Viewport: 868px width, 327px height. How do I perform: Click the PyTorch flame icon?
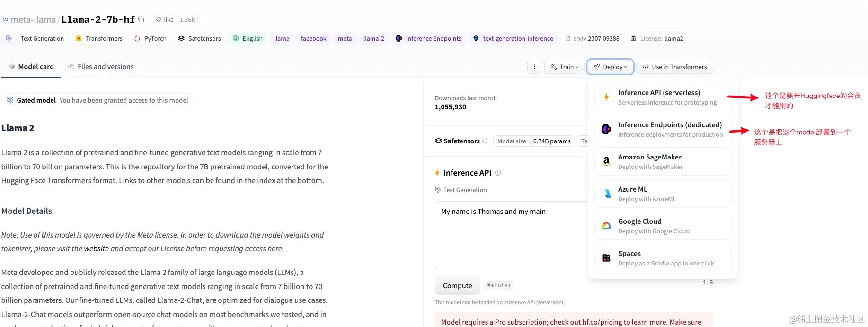click(x=137, y=38)
